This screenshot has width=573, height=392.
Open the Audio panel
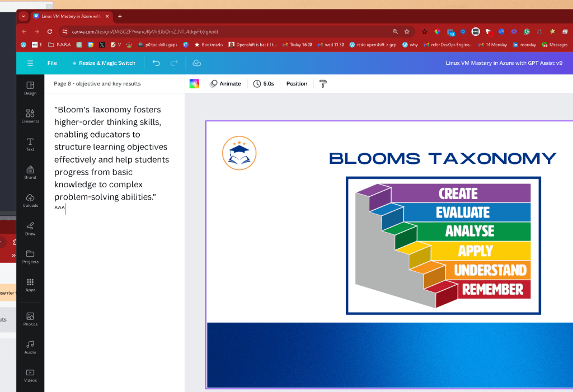pyautogui.click(x=30, y=347)
